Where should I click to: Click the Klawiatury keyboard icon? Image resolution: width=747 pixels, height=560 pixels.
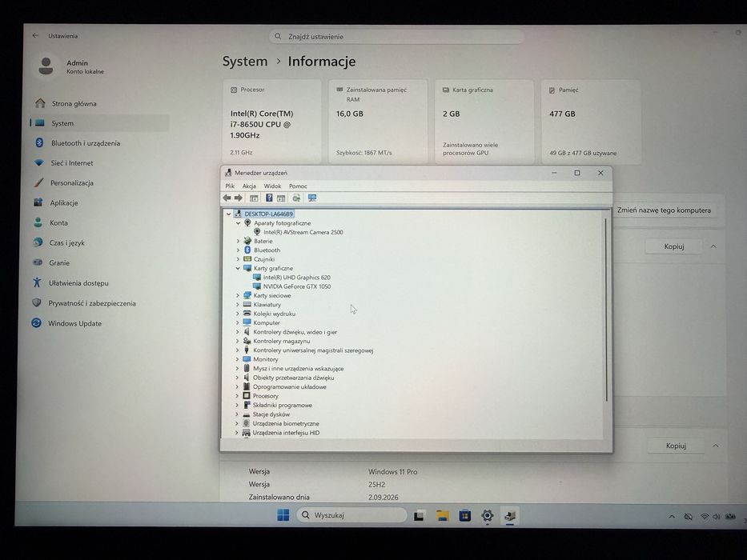click(x=247, y=304)
